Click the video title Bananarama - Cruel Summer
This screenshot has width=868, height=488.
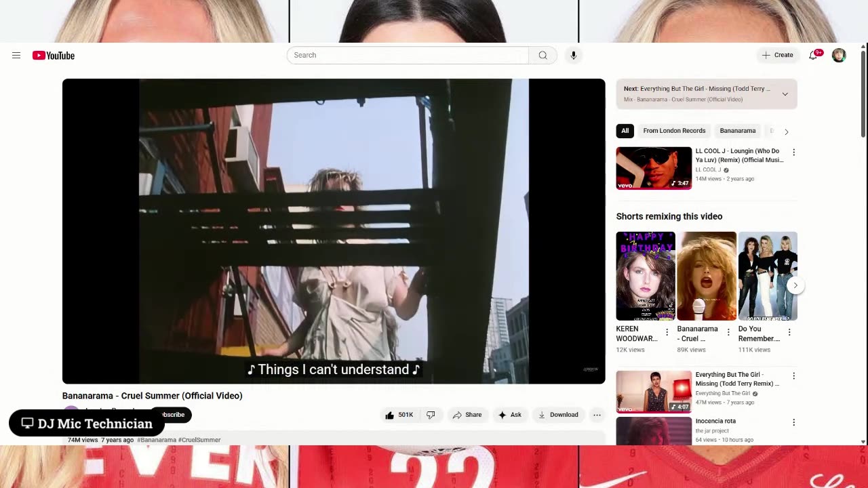pyautogui.click(x=153, y=396)
